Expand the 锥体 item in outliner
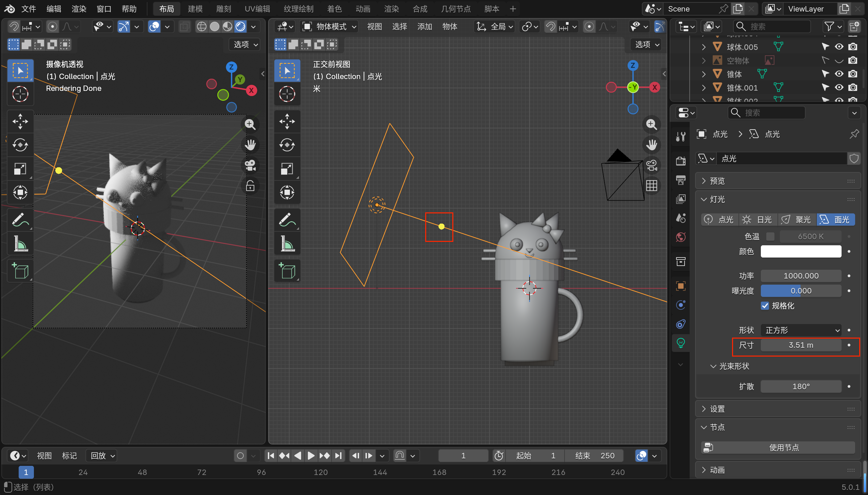This screenshot has height=495, width=868. [704, 74]
